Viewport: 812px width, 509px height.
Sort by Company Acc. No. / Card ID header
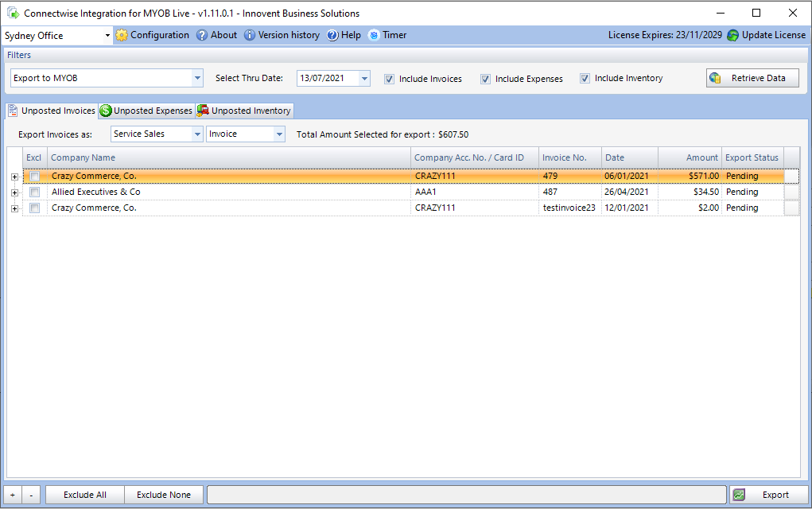coord(475,158)
